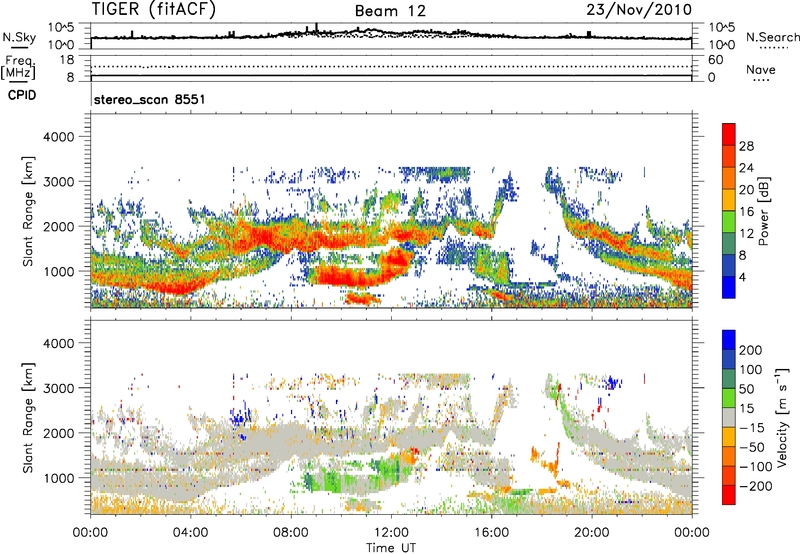
Task: Click the Velocity [m s-1] colorbar title
Action: tap(781, 417)
